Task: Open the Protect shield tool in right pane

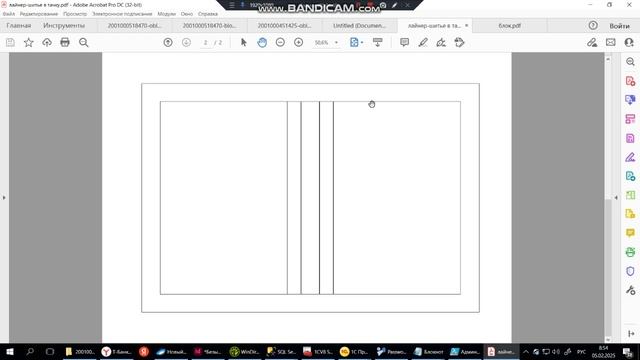Action: [x=630, y=271]
